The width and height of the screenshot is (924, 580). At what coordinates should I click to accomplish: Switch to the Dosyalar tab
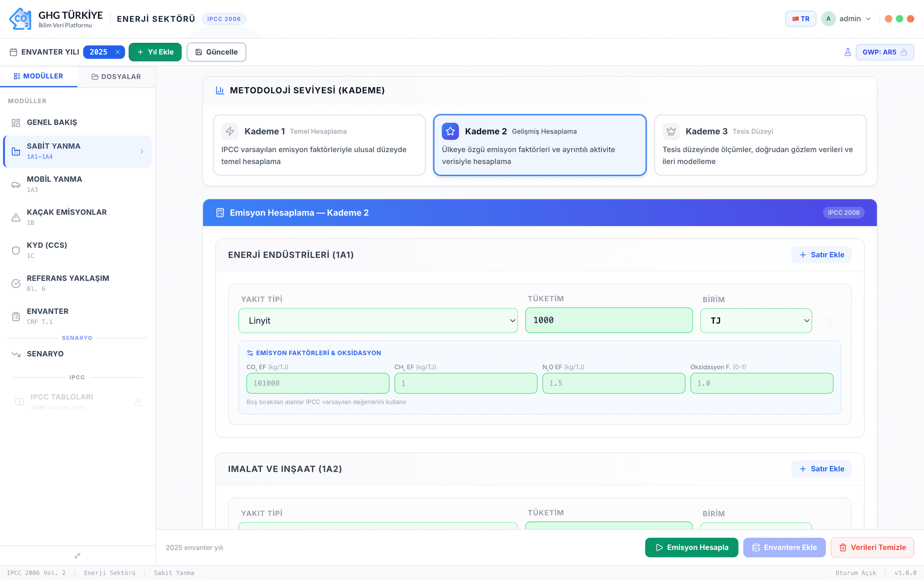pyautogui.click(x=116, y=77)
